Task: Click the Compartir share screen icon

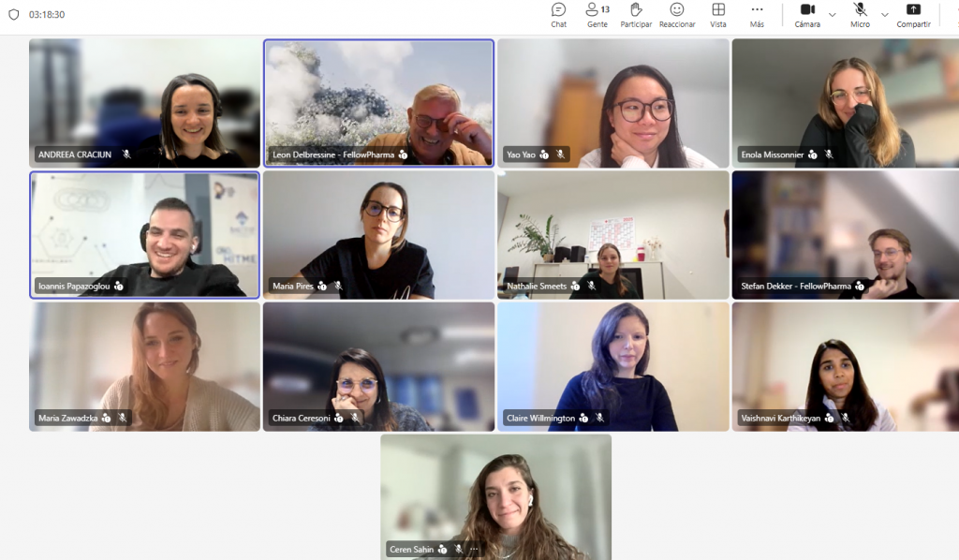Action: (x=913, y=15)
